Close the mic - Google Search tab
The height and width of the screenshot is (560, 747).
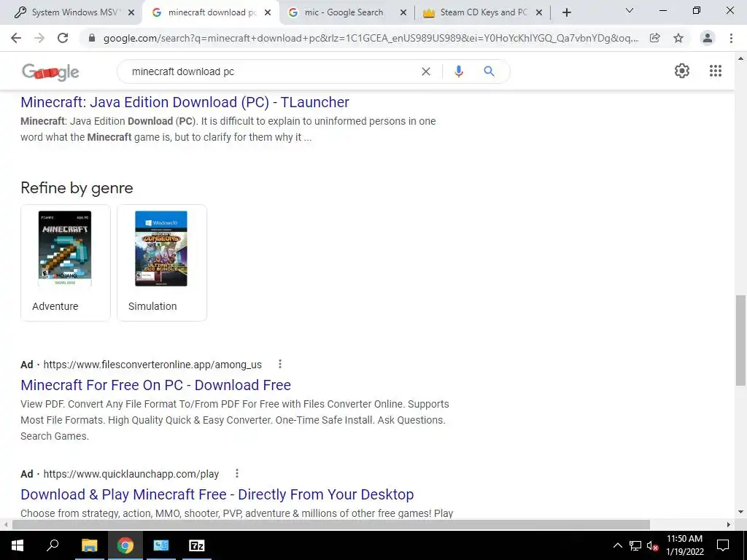click(x=403, y=13)
